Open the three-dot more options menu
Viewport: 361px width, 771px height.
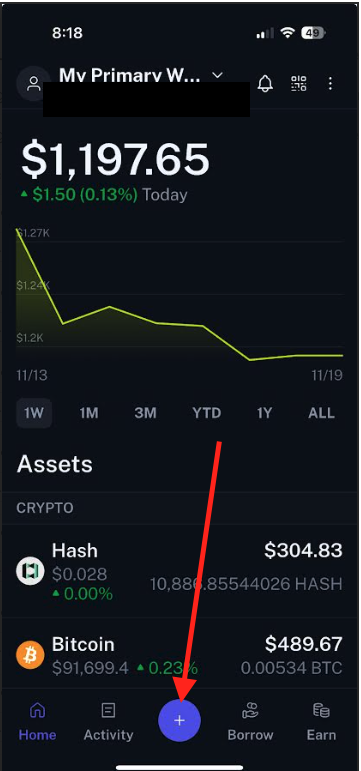[330, 83]
